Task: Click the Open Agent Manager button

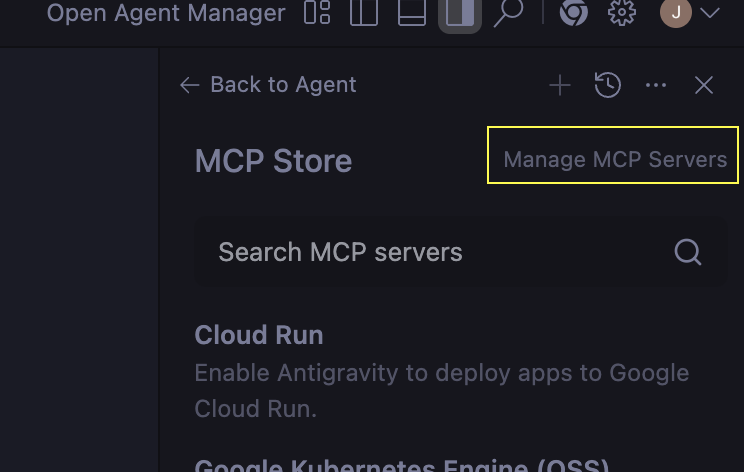Action: (166, 13)
